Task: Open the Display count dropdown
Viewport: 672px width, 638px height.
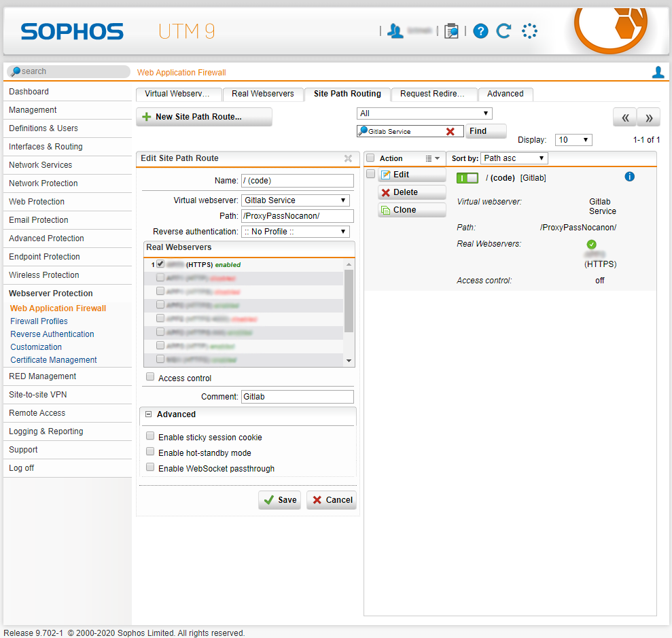Action: 573,140
